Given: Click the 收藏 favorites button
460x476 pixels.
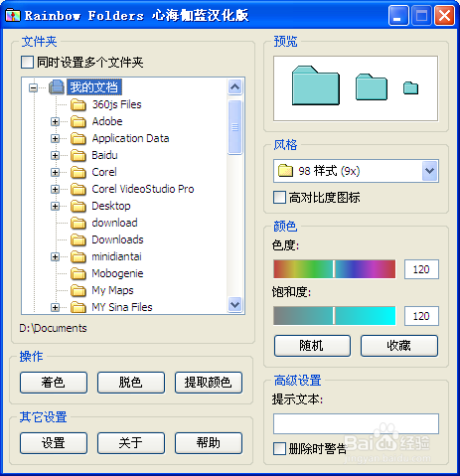Looking at the screenshot, I should pos(399,346).
